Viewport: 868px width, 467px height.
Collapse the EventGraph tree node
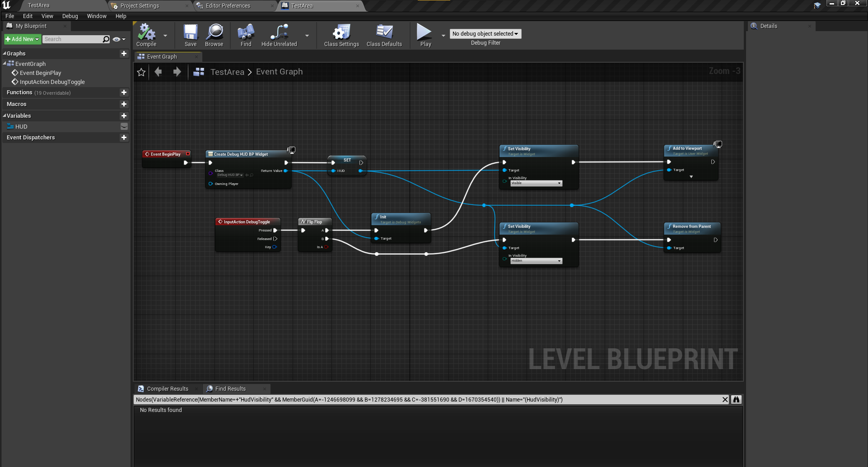[4, 64]
